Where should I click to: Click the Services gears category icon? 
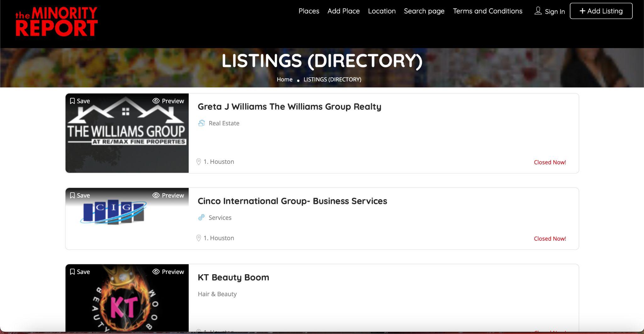coord(201,217)
